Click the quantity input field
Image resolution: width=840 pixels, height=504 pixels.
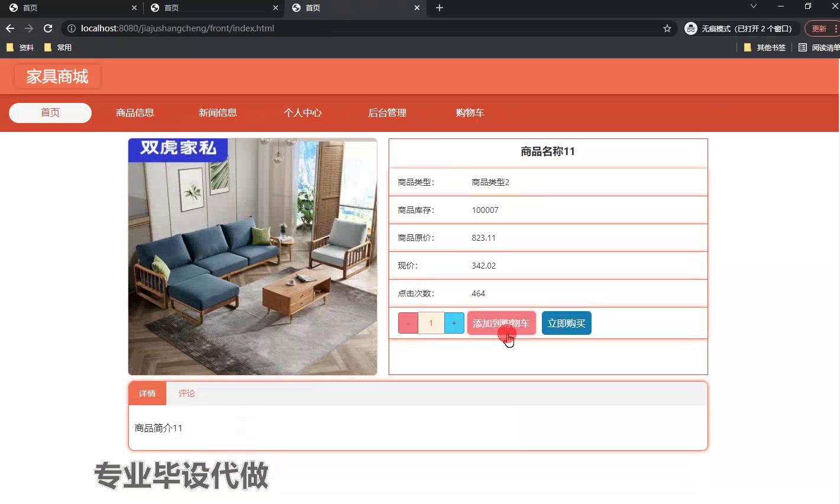click(x=431, y=323)
